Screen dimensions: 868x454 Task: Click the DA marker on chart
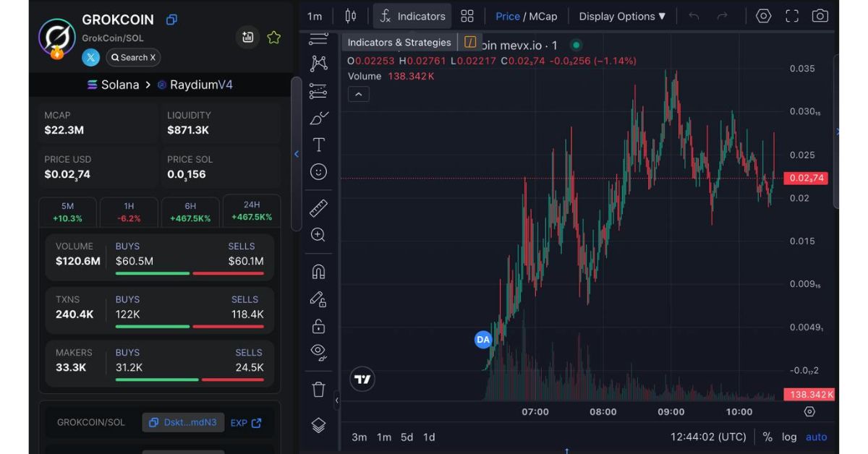click(x=482, y=340)
